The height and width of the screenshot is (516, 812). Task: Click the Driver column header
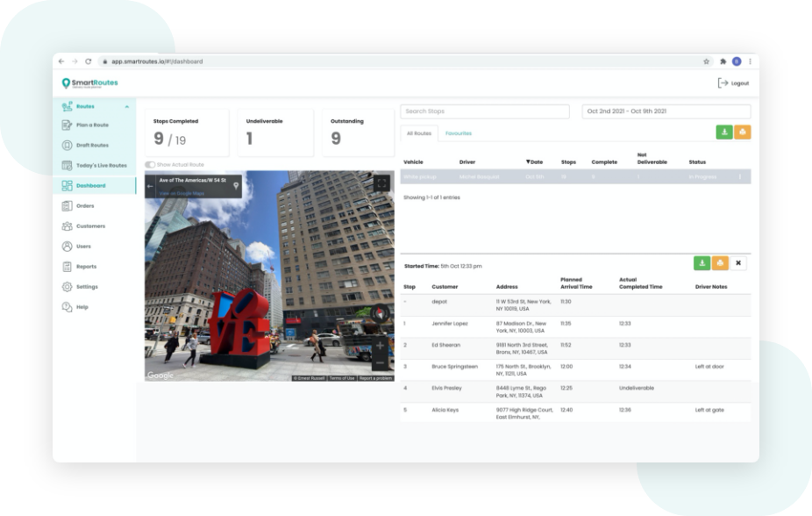(467, 162)
